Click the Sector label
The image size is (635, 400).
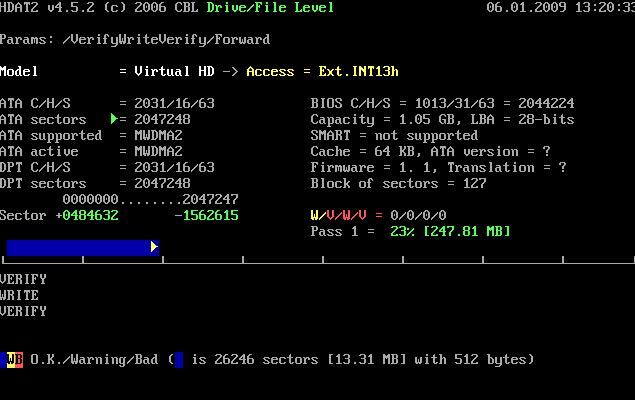[23, 215]
